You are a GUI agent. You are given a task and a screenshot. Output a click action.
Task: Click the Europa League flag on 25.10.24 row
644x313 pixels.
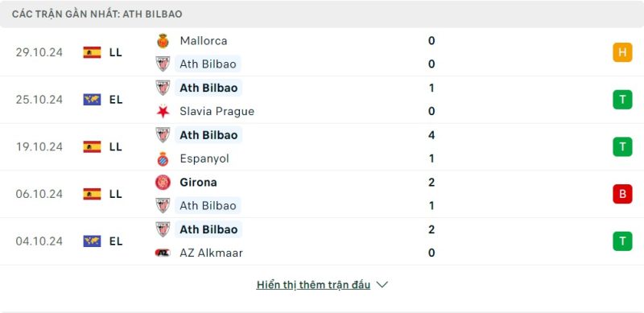[x=92, y=100]
